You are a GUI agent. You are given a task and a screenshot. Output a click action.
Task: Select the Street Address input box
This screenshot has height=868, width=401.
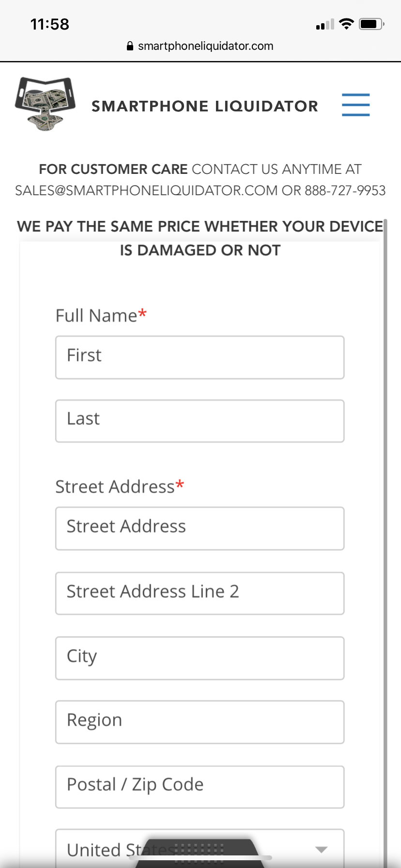pos(200,528)
